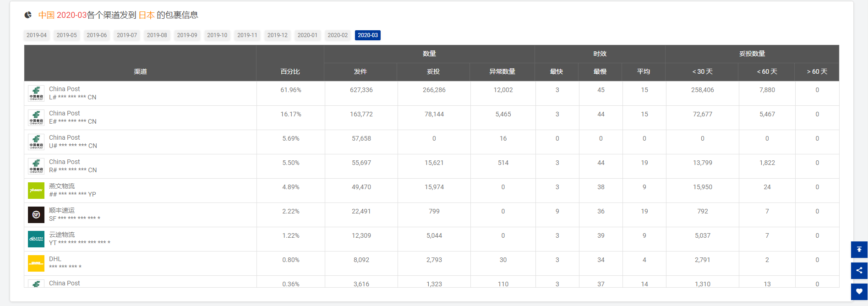The image size is (868, 306).
Task: Click the 百分比 column header
Action: point(290,71)
